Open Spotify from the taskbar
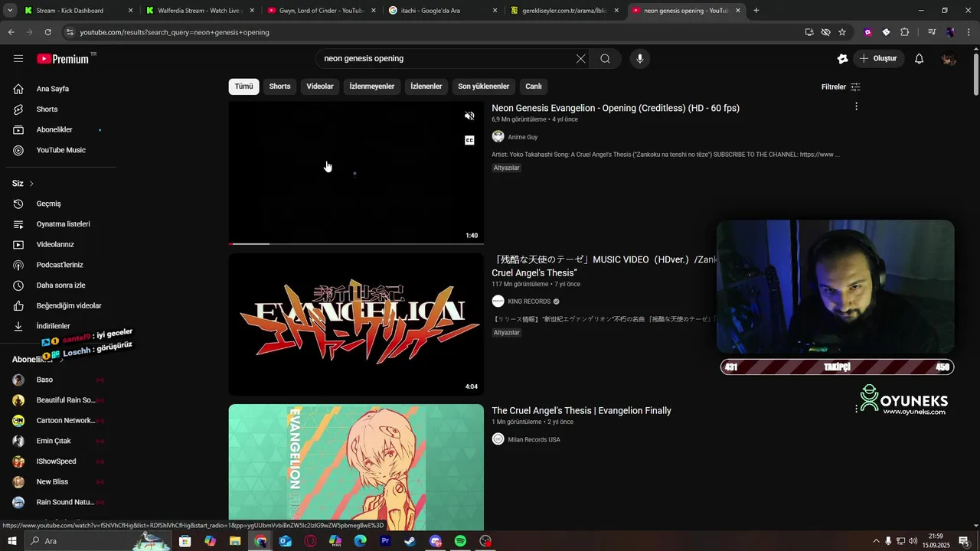Screen dimensions: 980x551 (460, 541)
